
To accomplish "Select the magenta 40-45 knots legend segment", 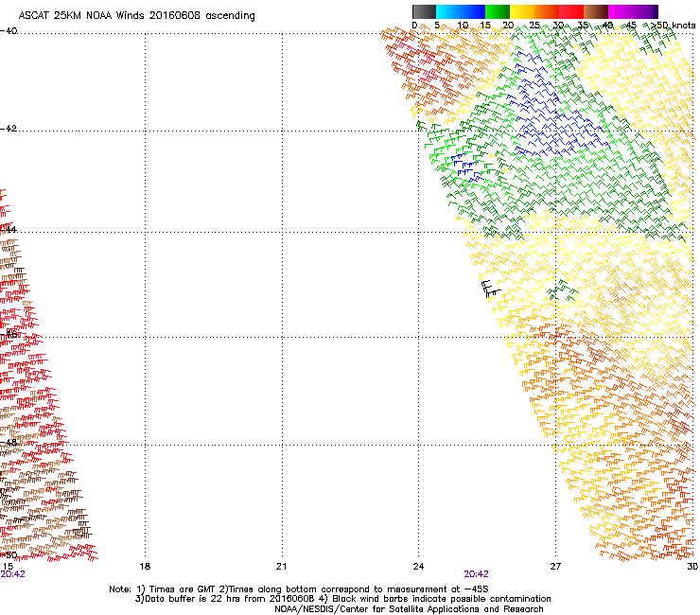I will coord(621,11).
